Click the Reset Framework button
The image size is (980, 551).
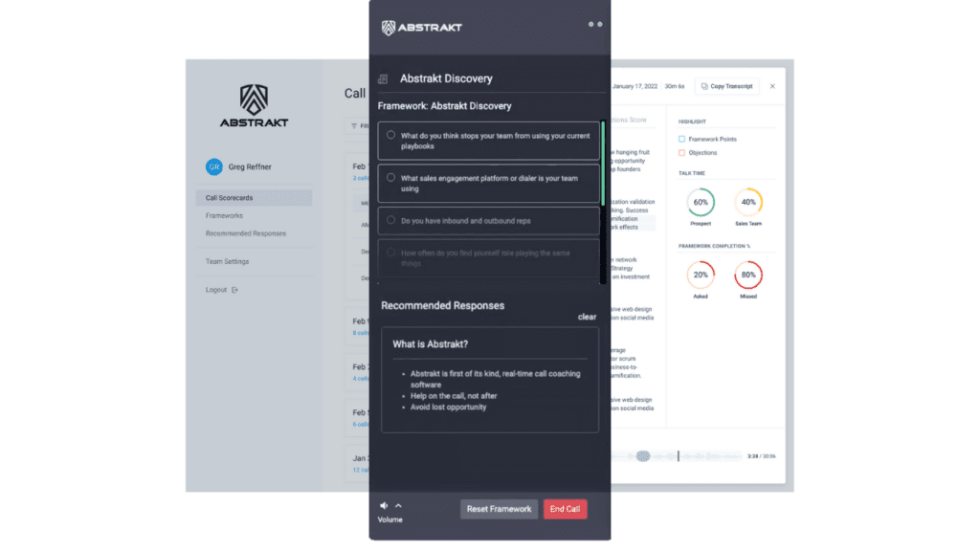pos(499,509)
